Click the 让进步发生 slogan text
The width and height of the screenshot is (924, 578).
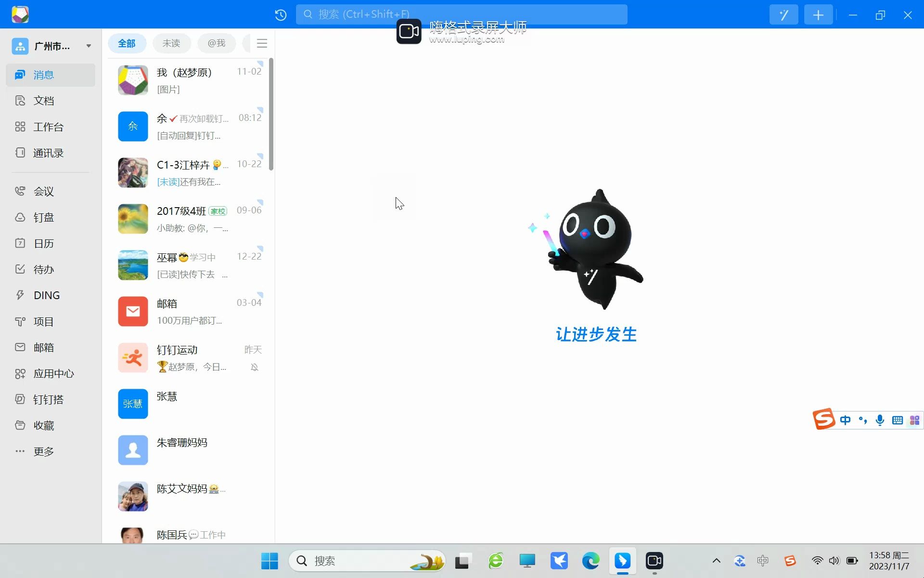click(x=596, y=334)
